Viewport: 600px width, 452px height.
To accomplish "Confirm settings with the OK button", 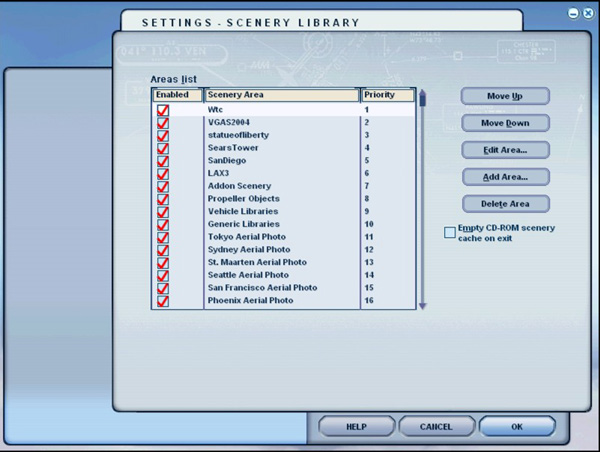I will point(517,427).
